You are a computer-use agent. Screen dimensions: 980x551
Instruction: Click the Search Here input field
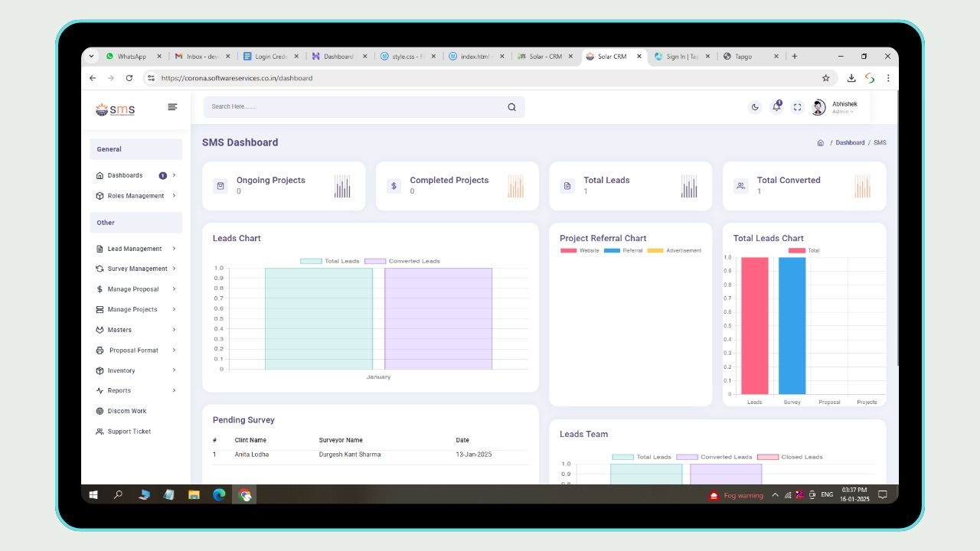tap(352, 107)
